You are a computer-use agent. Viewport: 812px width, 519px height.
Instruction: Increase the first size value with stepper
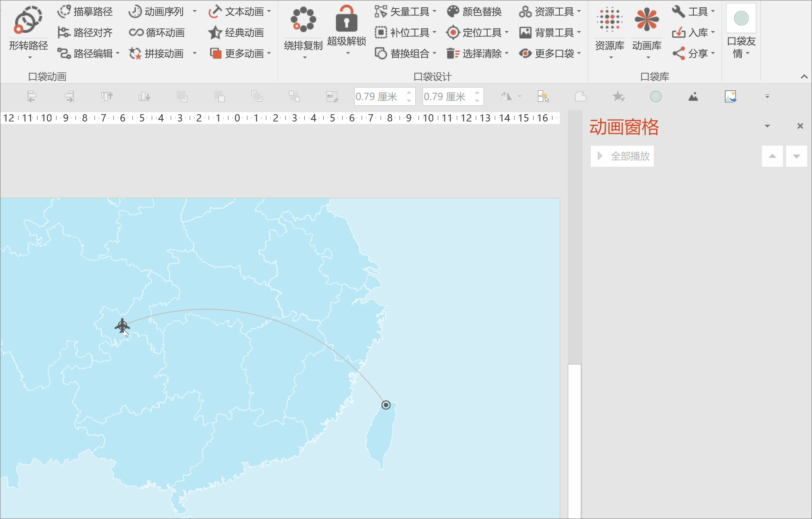(409, 93)
